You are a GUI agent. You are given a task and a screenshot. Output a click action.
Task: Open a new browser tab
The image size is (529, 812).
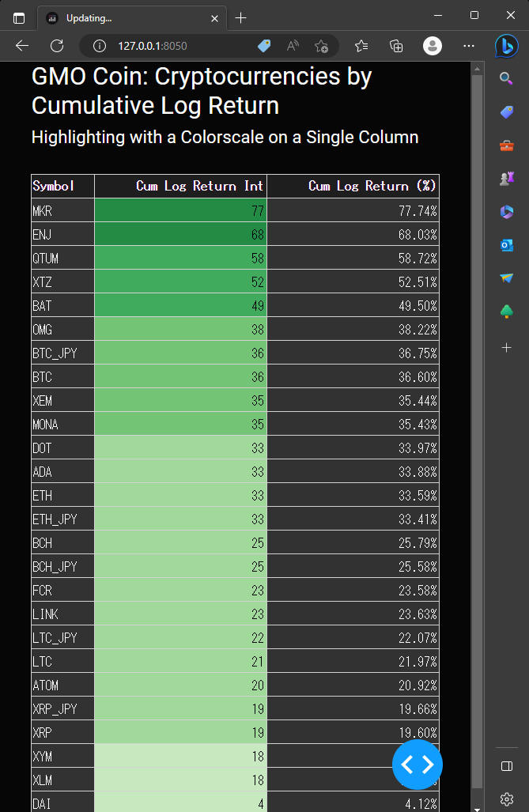(241, 18)
